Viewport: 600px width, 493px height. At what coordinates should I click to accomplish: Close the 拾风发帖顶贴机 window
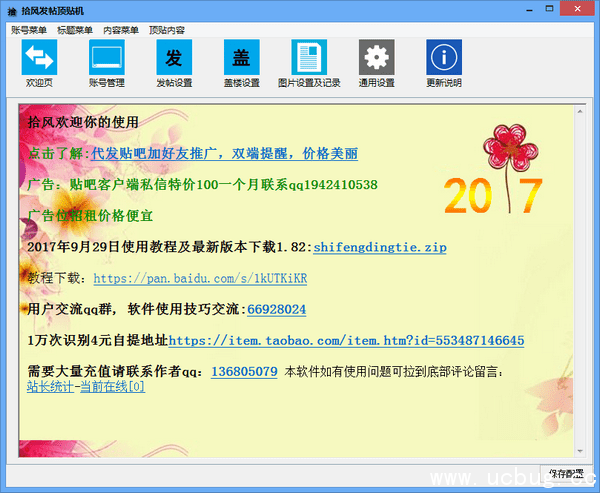click(577, 8)
